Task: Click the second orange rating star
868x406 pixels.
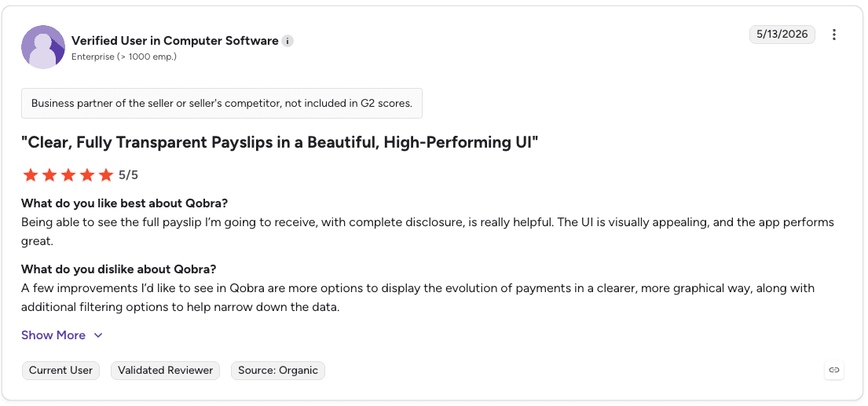Action: tap(49, 175)
